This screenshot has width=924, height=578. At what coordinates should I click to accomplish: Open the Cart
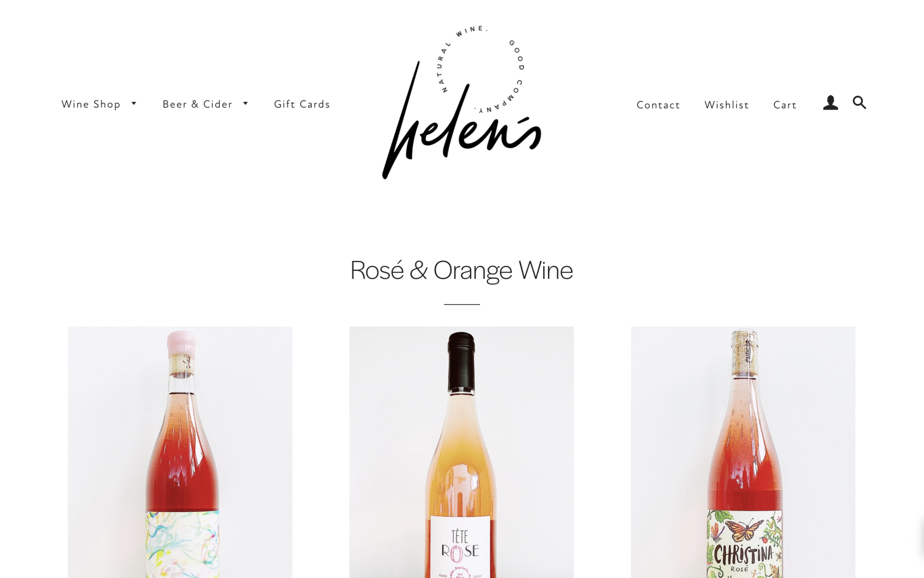point(785,105)
